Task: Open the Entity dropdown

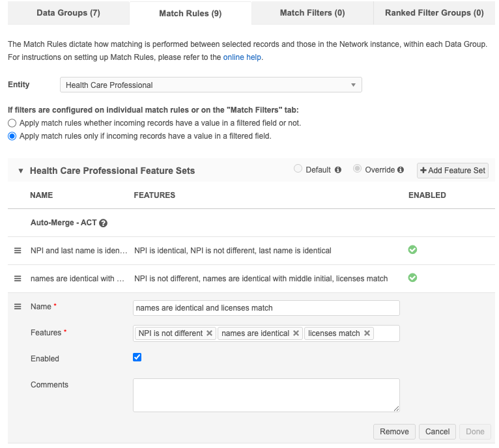Action: (x=210, y=85)
